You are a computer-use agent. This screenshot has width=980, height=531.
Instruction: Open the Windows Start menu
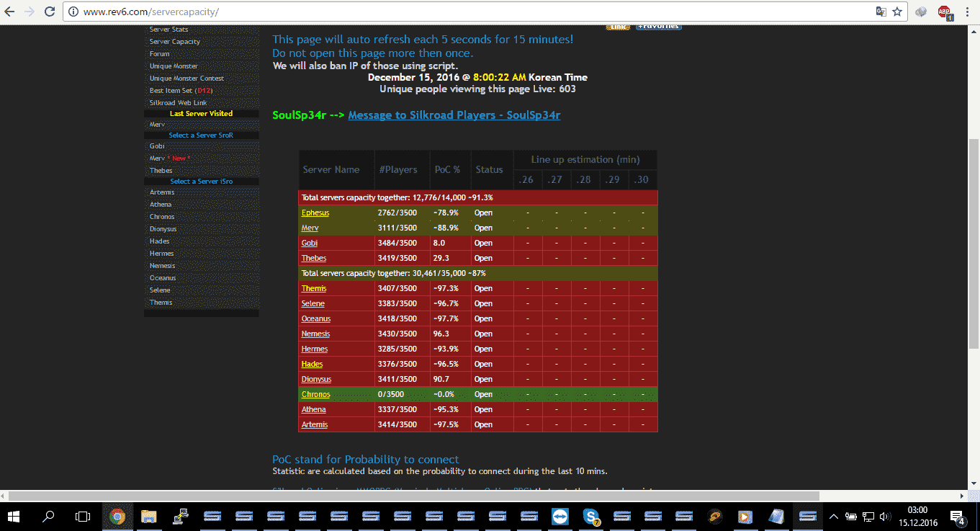coord(14,517)
